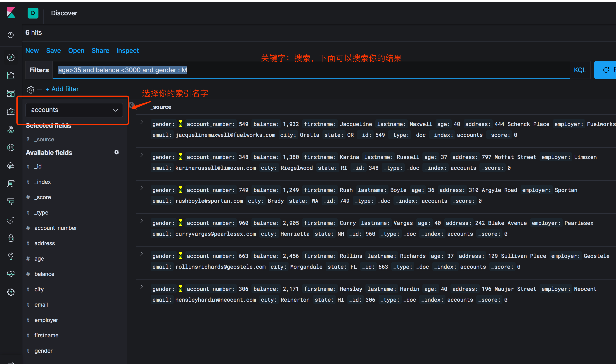Click the New button to reset search
Image resolution: width=616 pixels, height=364 pixels.
click(x=32, y=51)
